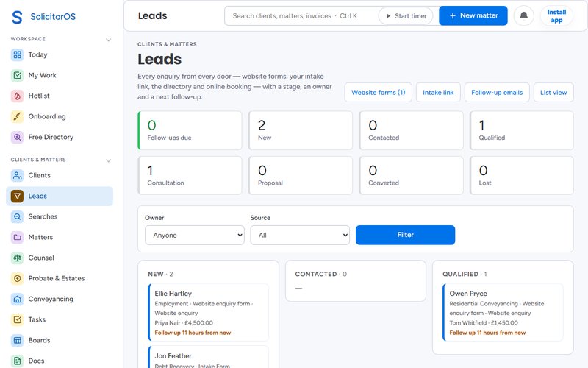Go to Today in sidebar
The width and height of the screenshot is (588, 368).
tap(60, 54)
